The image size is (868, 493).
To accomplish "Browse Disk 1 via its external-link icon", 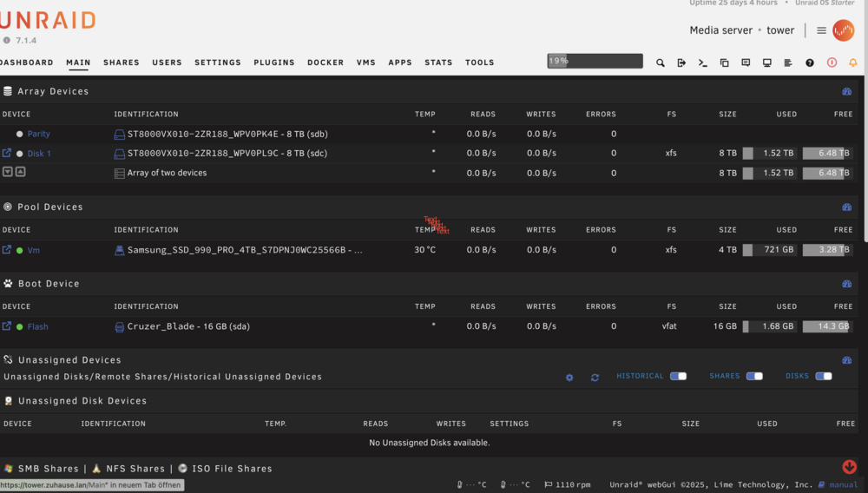I will click(x=7, y=153).
